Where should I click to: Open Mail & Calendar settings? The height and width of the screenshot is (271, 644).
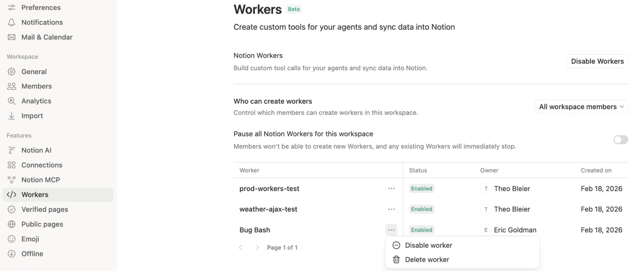tap(58, 37)
